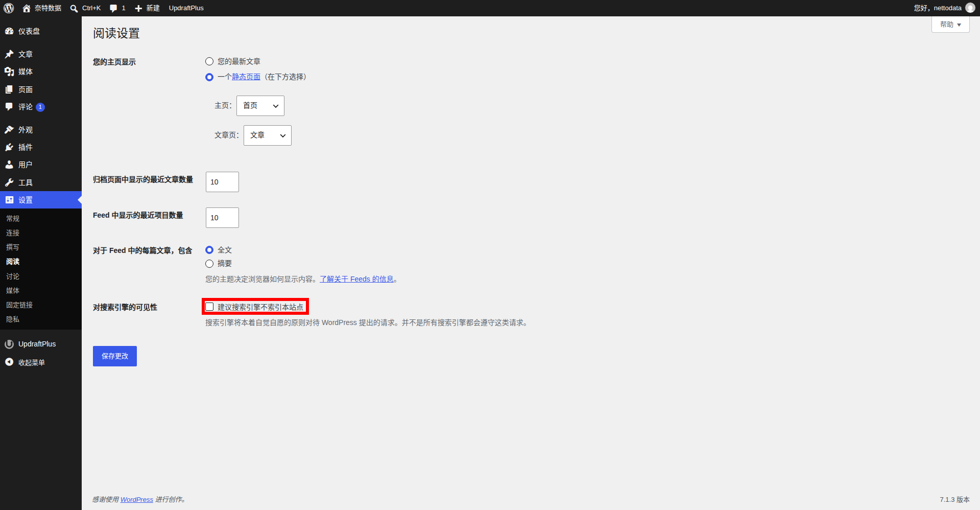Choose 摘要 for feed content
Image resolution: width=980 pixels, height=510 pixels.
pyautogui.click(x=209, y=264)
